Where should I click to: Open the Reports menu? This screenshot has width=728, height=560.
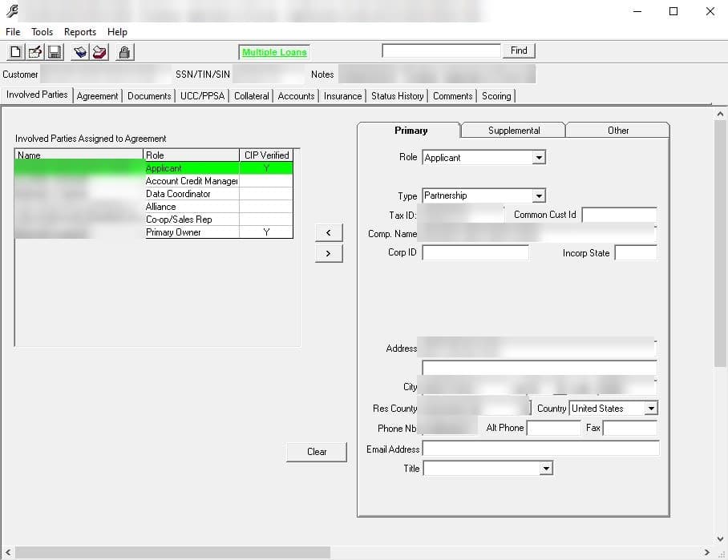(80, 32)
